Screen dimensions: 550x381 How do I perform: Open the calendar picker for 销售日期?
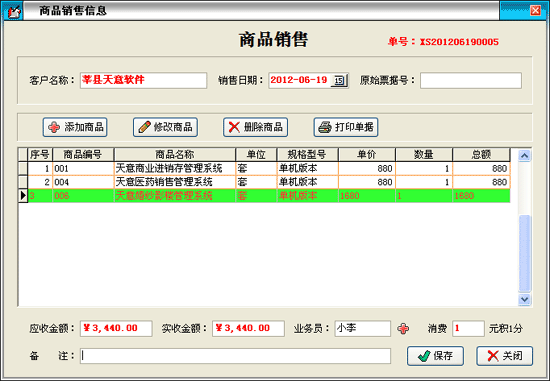339,80
